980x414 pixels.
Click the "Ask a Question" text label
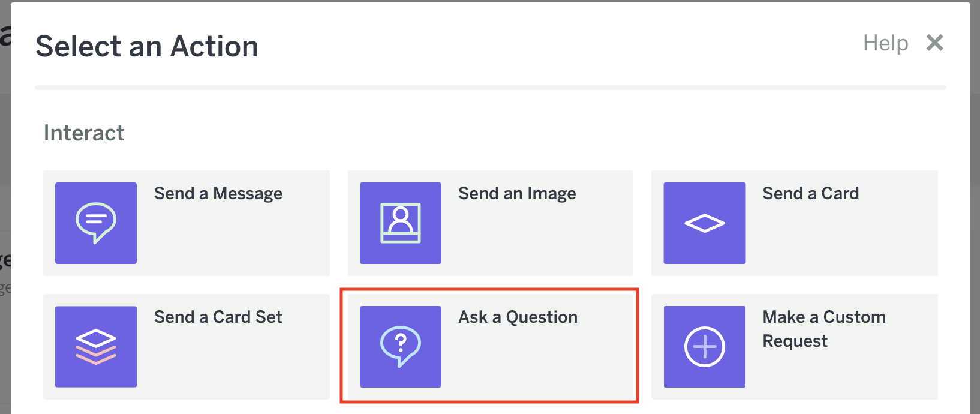(518, 317)
